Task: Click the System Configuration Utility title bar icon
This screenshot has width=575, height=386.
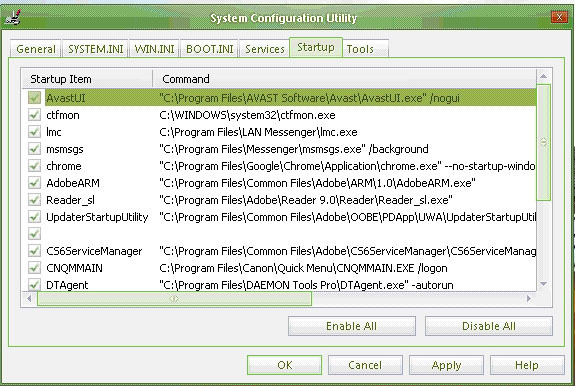Action: (x=13, y=18)
